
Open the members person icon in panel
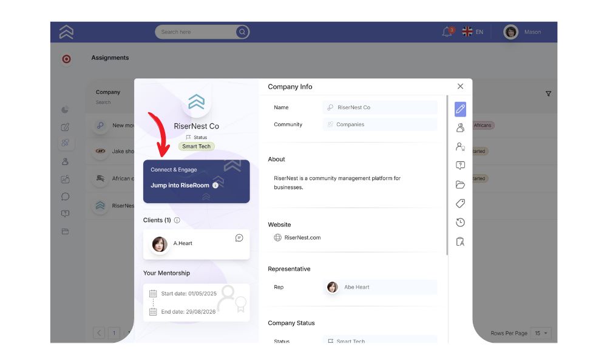[x=460, y=127]
